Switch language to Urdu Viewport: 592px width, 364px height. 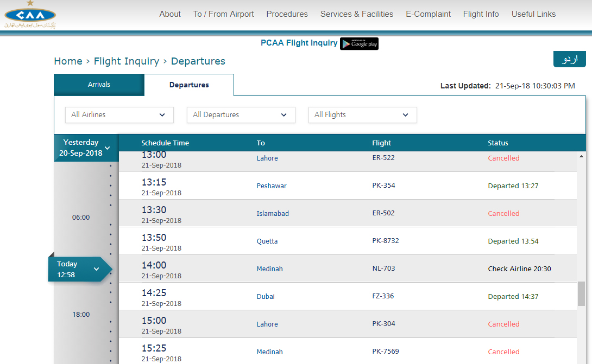pos(569,59)
